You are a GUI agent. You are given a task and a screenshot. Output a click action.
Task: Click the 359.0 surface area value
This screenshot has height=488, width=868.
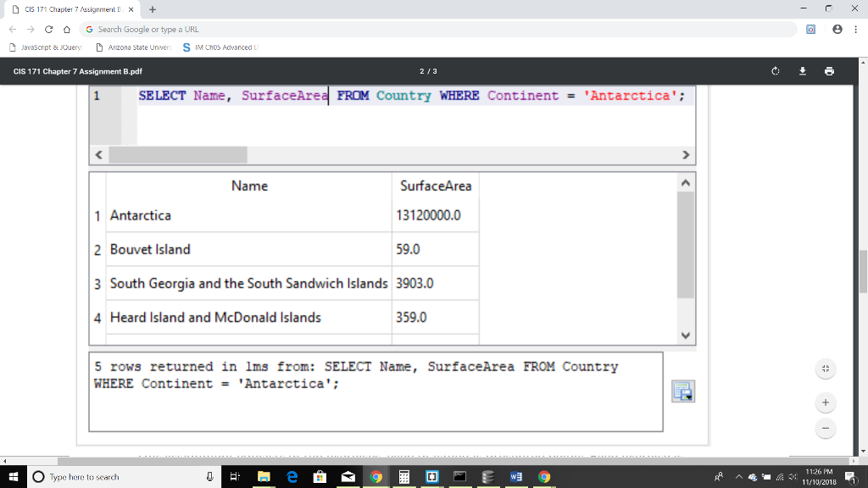coord(411,318)
